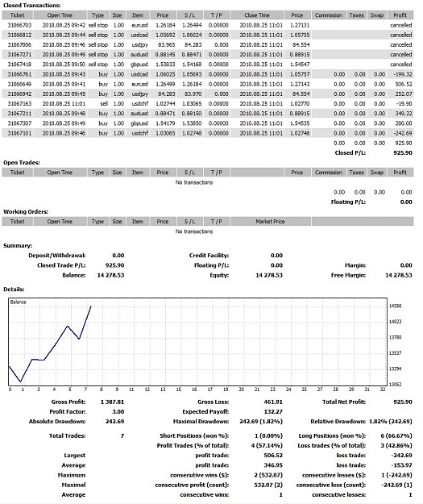Click the Closed Transactions section heading
The height and width of the screenshot is (504, 423).
coord(31,5)
